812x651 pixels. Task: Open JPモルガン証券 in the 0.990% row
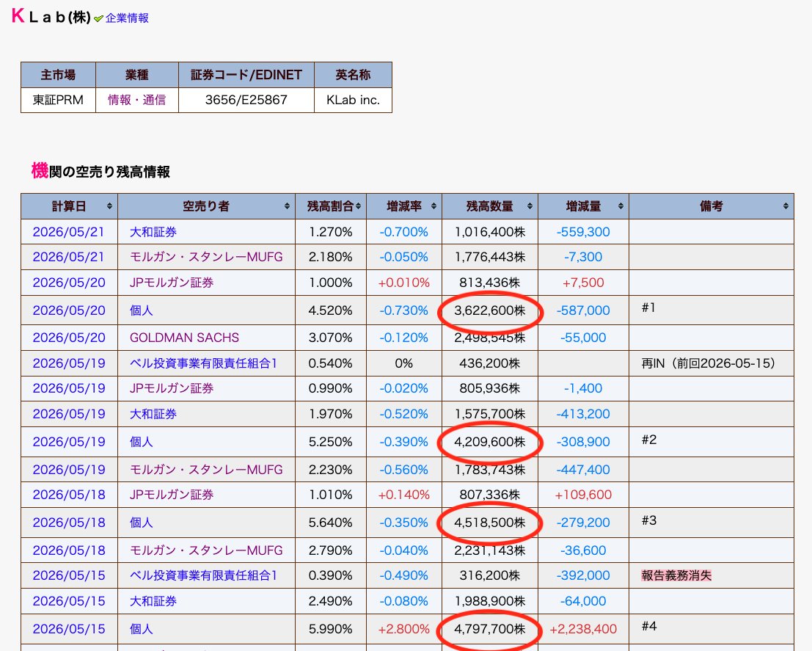(x=172, y=388)
